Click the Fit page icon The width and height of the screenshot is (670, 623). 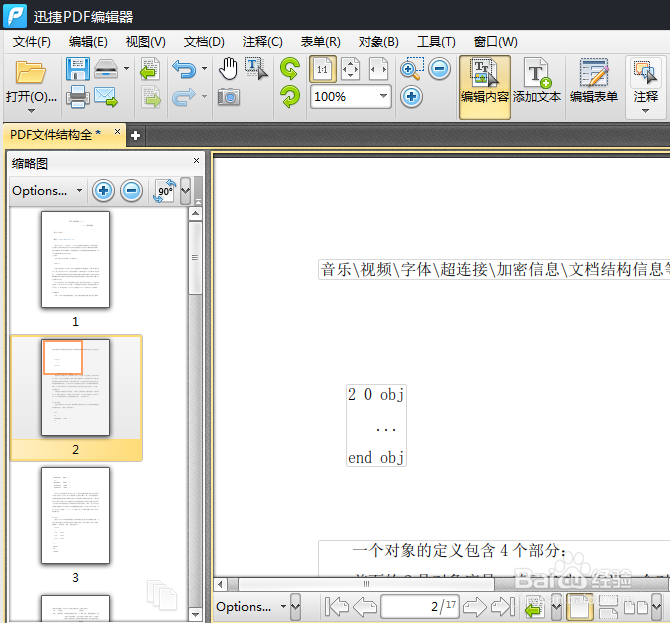coord(350,69)
